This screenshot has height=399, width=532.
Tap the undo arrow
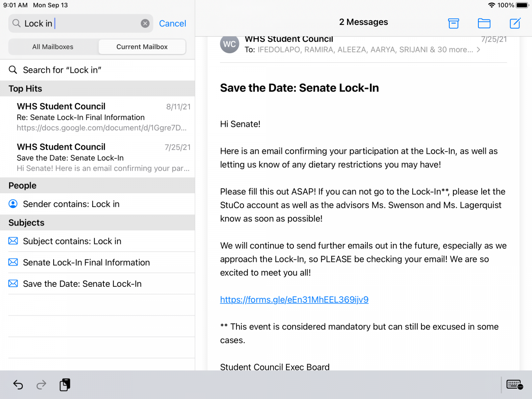click(18, 385)
